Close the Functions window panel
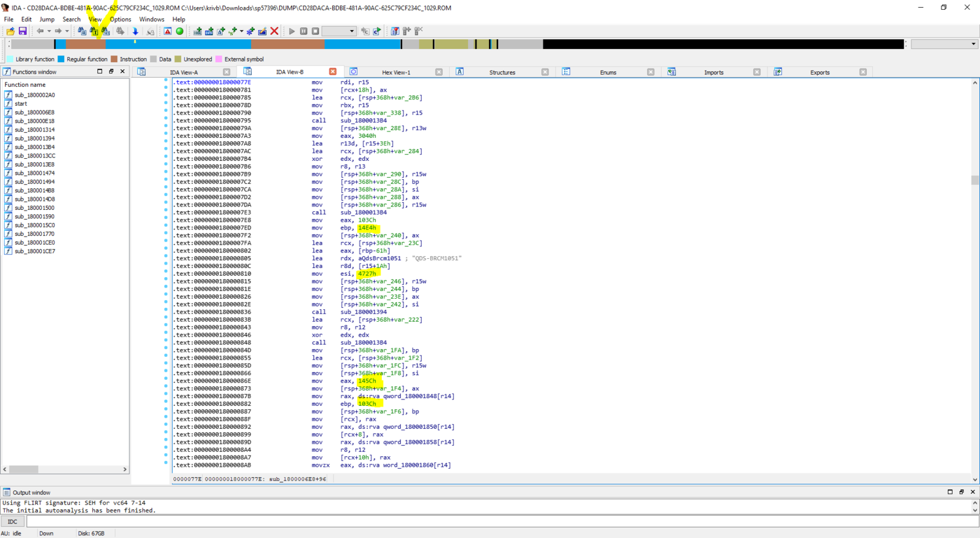This screenshot has height=538, width=980. (x=122, y=71)
